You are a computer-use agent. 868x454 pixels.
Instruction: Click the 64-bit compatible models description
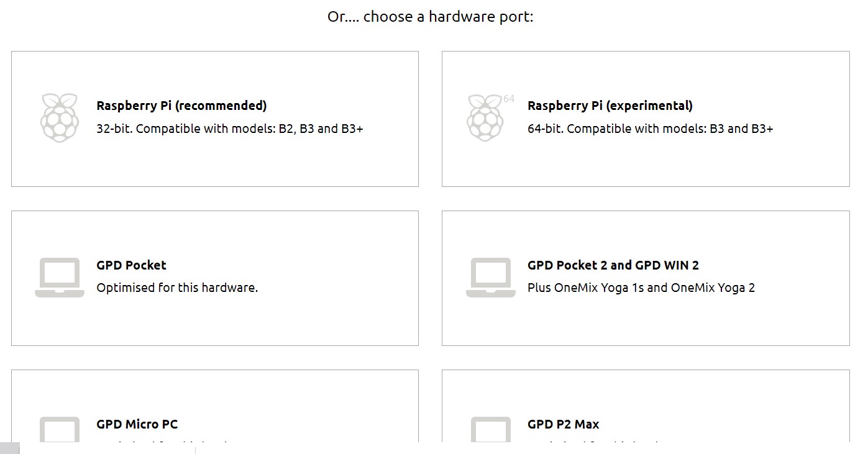[651, 129]
